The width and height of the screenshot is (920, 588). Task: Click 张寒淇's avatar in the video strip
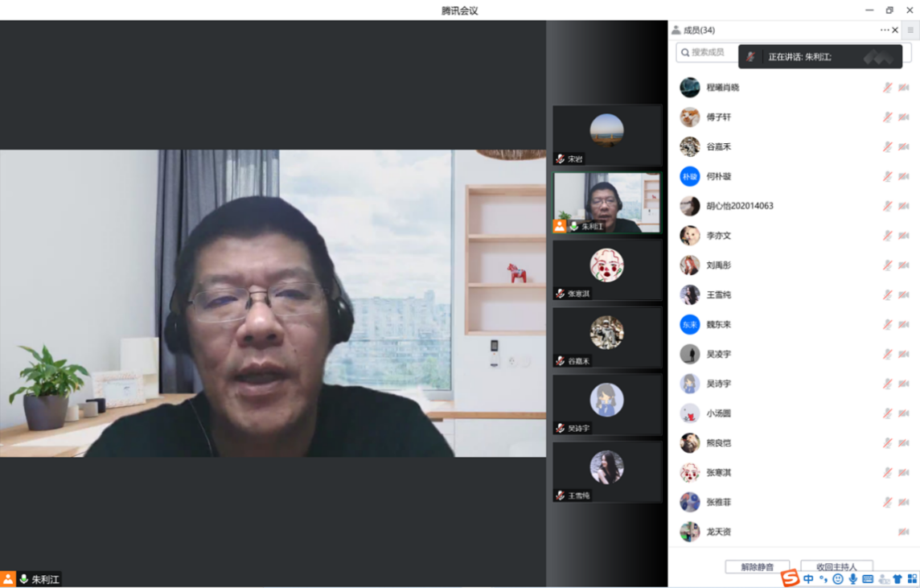point(607,265)
